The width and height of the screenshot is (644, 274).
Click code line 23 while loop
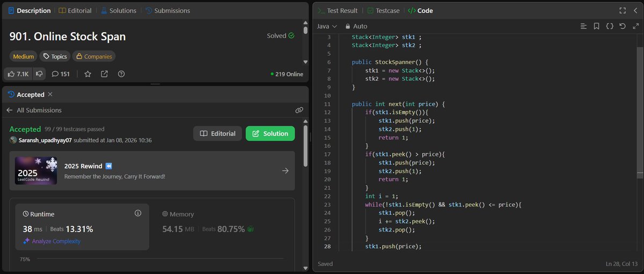click(x=443, y=205)
